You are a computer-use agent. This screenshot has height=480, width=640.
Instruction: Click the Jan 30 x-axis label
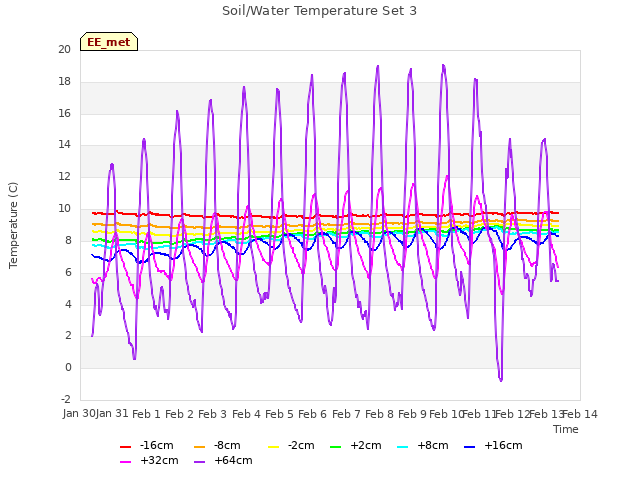coord(79,413)
